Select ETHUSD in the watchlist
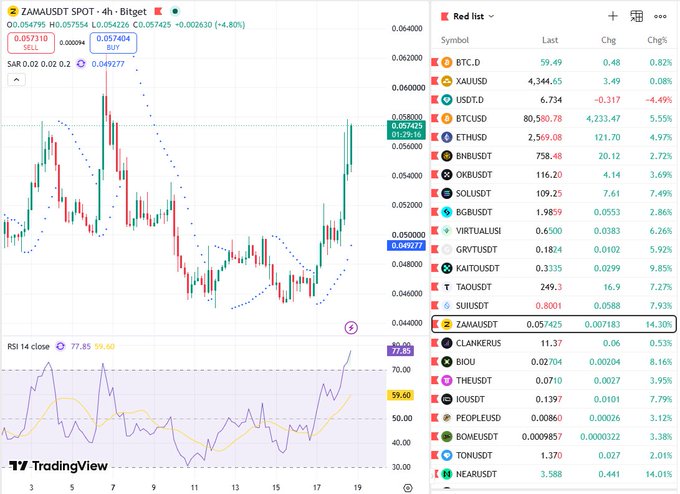This screenshot has width=680, height=494. coord(553,137)
